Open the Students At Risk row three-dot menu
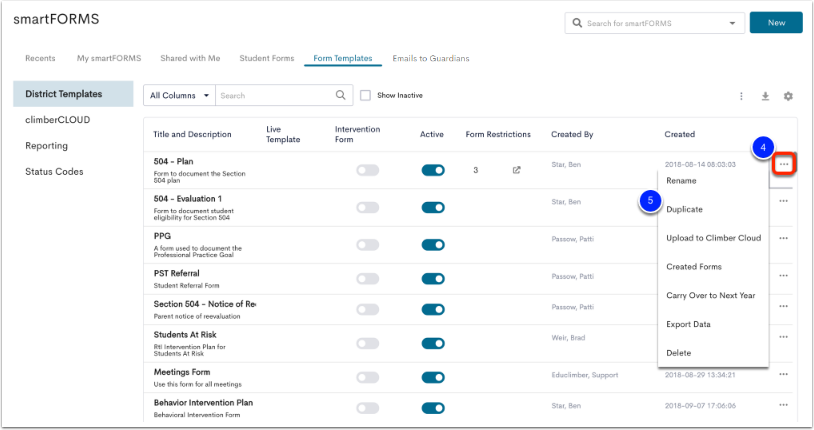The height and width of the screenshot is (430, 814). point(783,337)
